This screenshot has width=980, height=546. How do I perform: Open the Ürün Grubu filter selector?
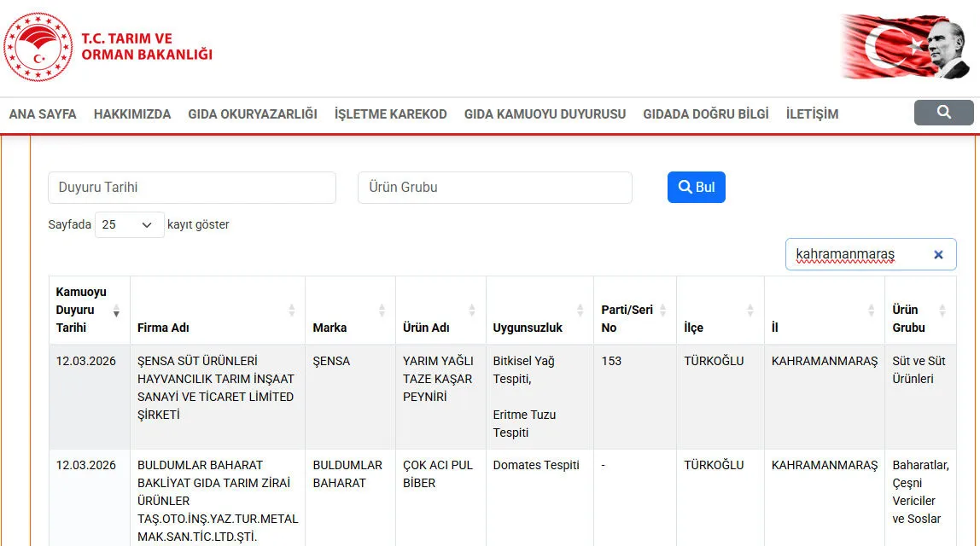click(x=494, y=187)
